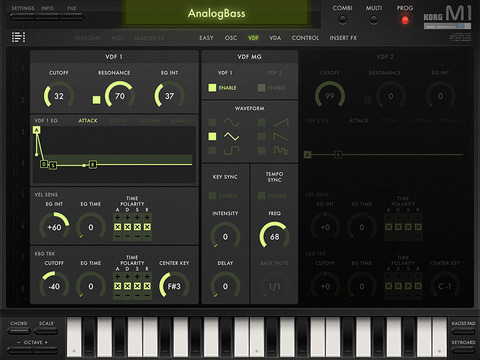
Task: Click CENTER KEY knob showing F#3
Action: 174,286
